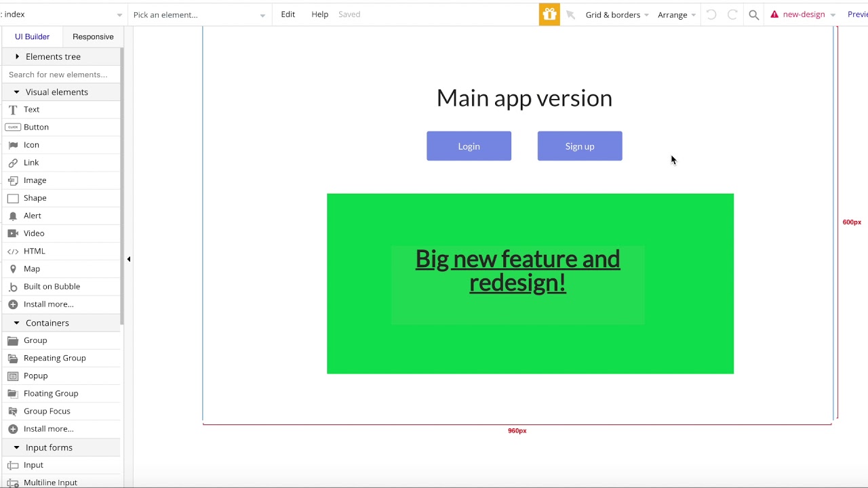Click the red issue warning triangle
This screenshot has height=488, width=868.
click(774, 14)
